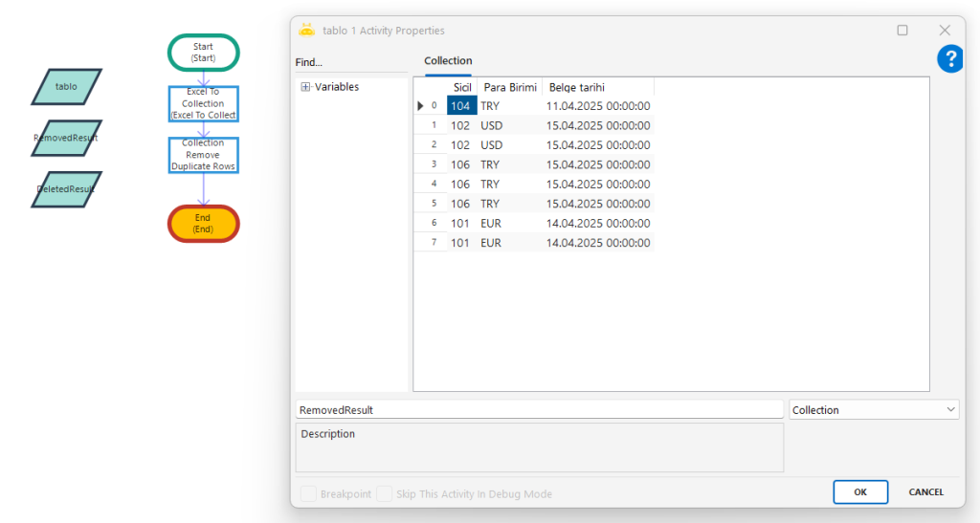
Task: Select the tablo variable shape
Action: [66, 86]
